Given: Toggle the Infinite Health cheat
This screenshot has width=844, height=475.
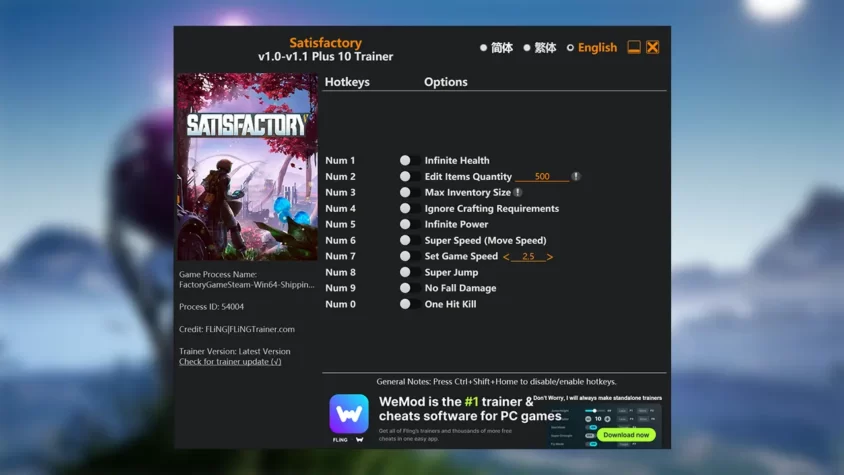Looking at the screenshot, I should (410, 160).
